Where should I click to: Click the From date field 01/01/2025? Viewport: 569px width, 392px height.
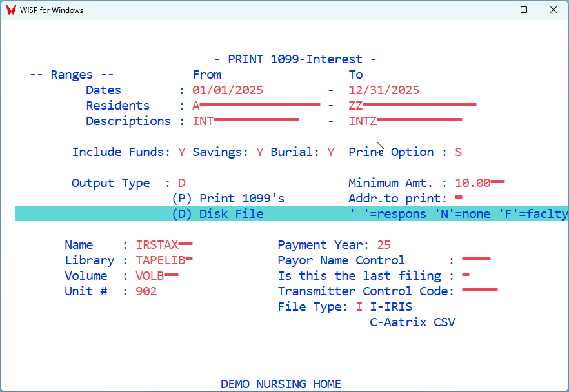coord(228,90)
